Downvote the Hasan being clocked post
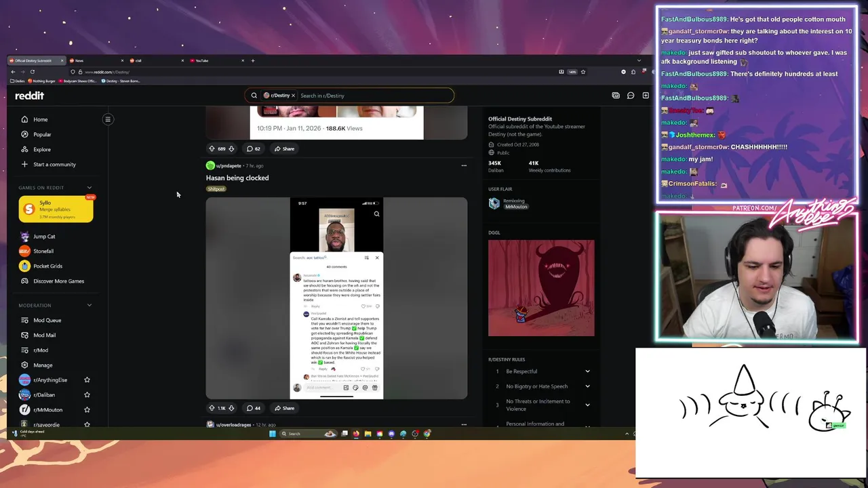868x488 pixels. (231, 408)
